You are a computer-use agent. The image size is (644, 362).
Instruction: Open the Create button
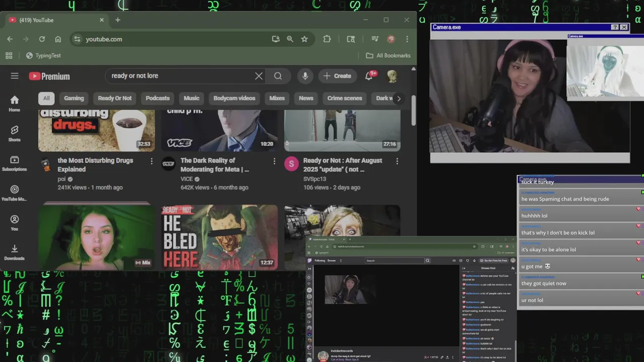tap(337, 76)
